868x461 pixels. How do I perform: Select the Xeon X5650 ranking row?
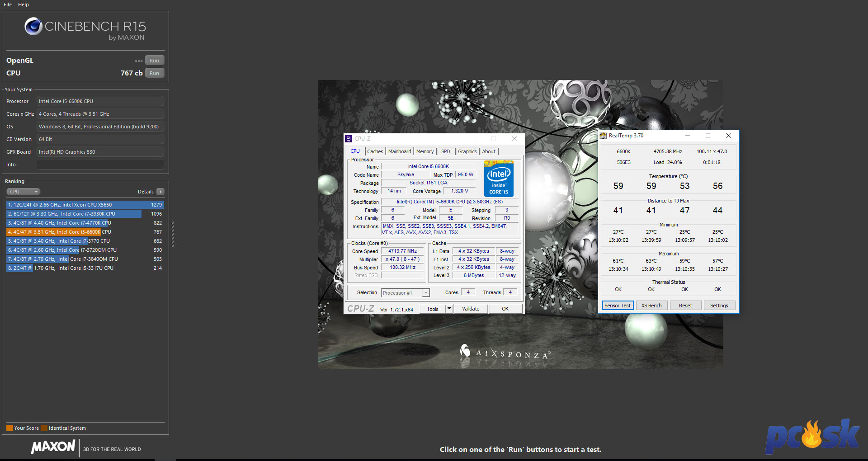[x=85, y=205]
